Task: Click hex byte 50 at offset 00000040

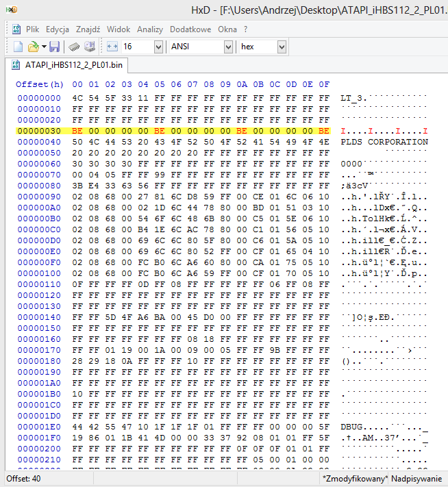Action: 77,142
